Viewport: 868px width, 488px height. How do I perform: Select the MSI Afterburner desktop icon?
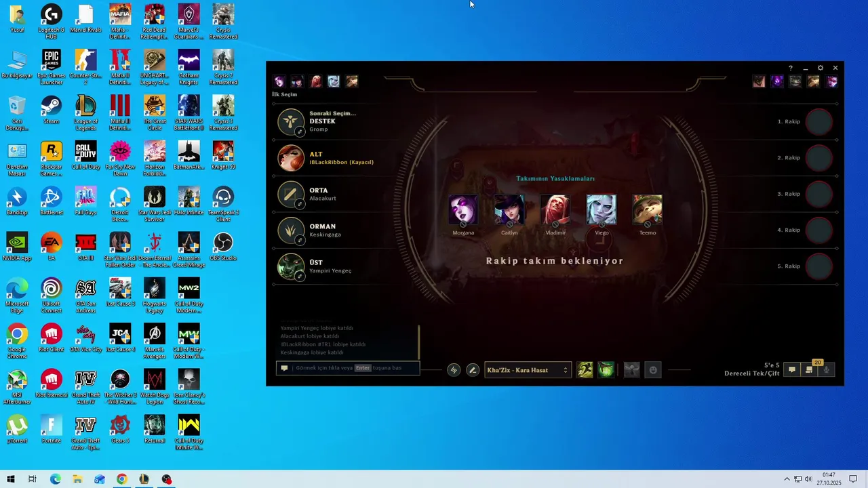tap(17, 386)
